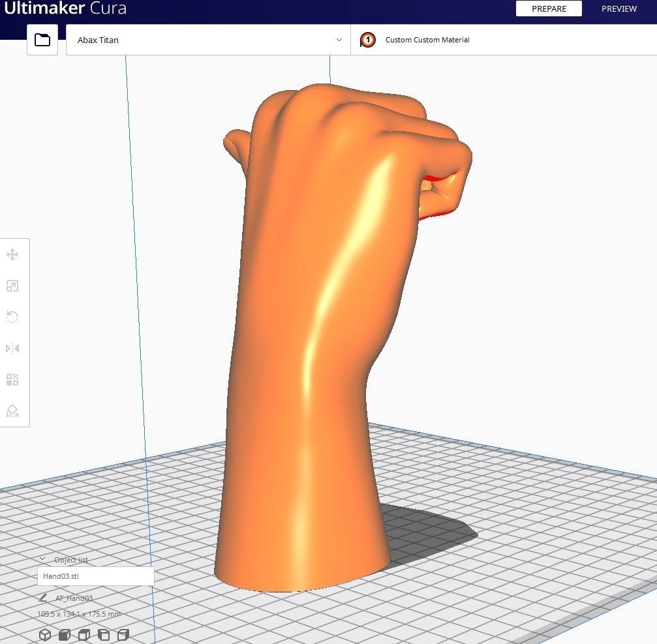Open the Abax Titan printer dropdown
This screenshot has width=657, height=644.
point(208,40)
